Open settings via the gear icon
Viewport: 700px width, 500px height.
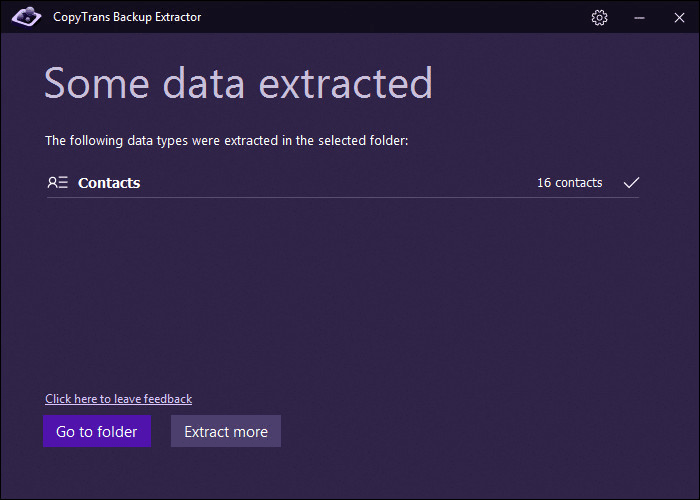[599, 17]
